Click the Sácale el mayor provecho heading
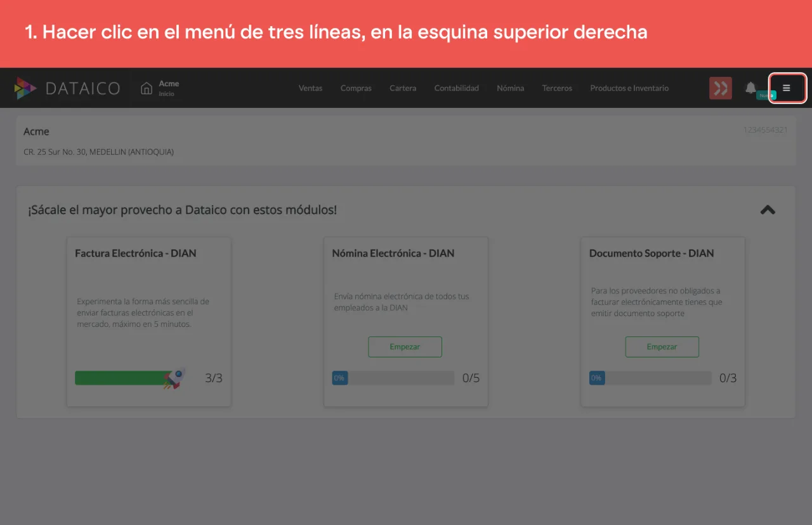Screen dimensions: 812x525 pyautogui.click(x=183, y=209)
